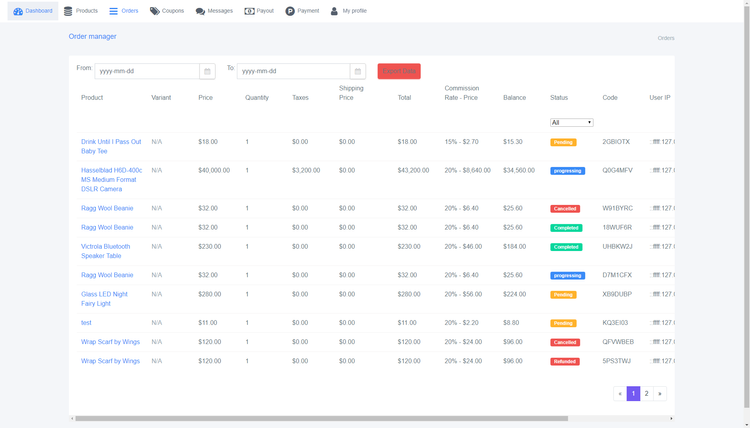Click the Order manager heading
This screenshot has height=428, width=750.
coord(92,36)
